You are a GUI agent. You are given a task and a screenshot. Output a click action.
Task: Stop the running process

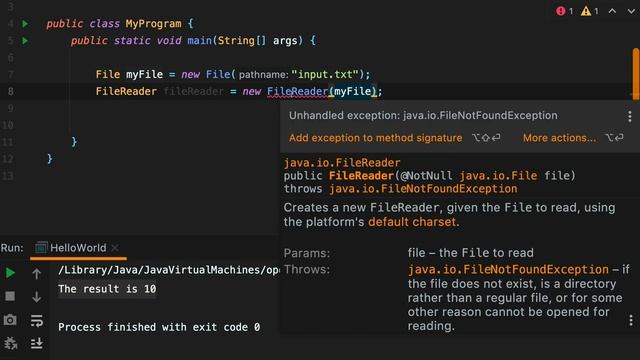point(10,296)
